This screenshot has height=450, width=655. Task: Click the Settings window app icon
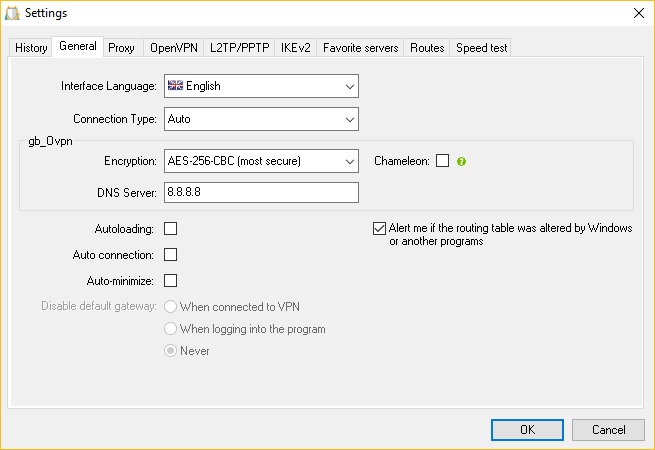(12, 13)
